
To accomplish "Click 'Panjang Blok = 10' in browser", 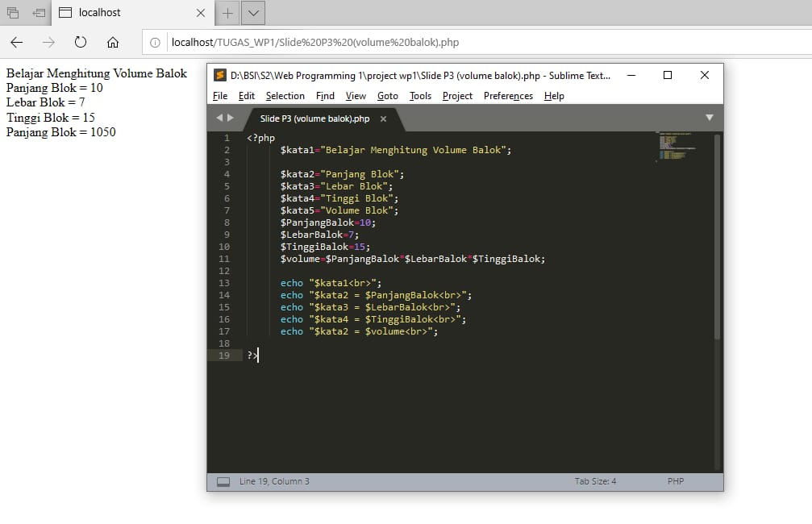I will coord(54,88).
